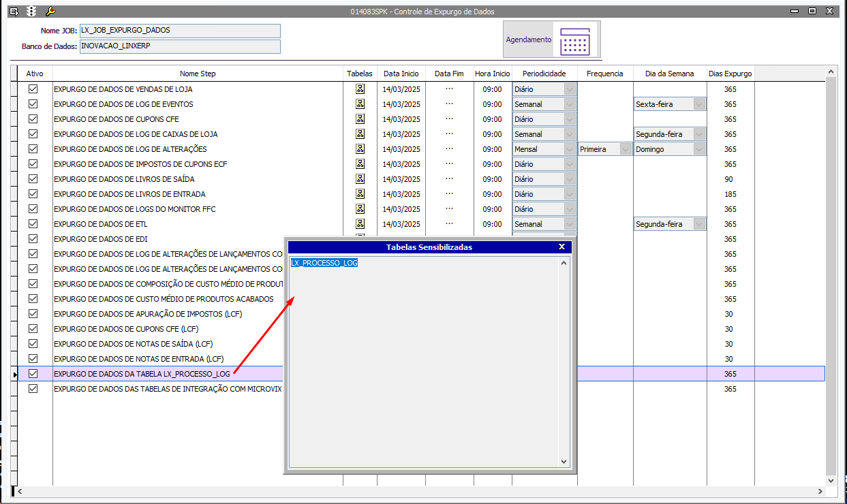
Task: Open Tabelas icon for LOG DE CAIXAS DE LOJA
Action: pyautogui.click(x=360, y=134)
